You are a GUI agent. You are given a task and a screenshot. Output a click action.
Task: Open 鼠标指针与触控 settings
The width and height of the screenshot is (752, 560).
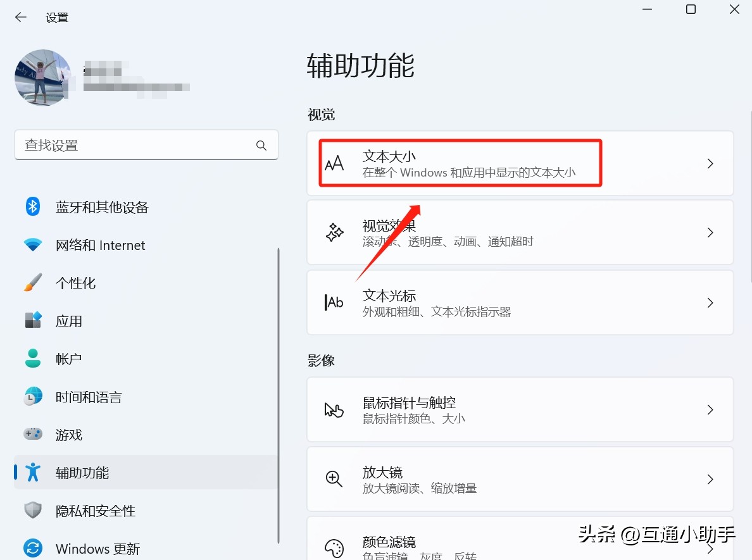pos(520,409)
